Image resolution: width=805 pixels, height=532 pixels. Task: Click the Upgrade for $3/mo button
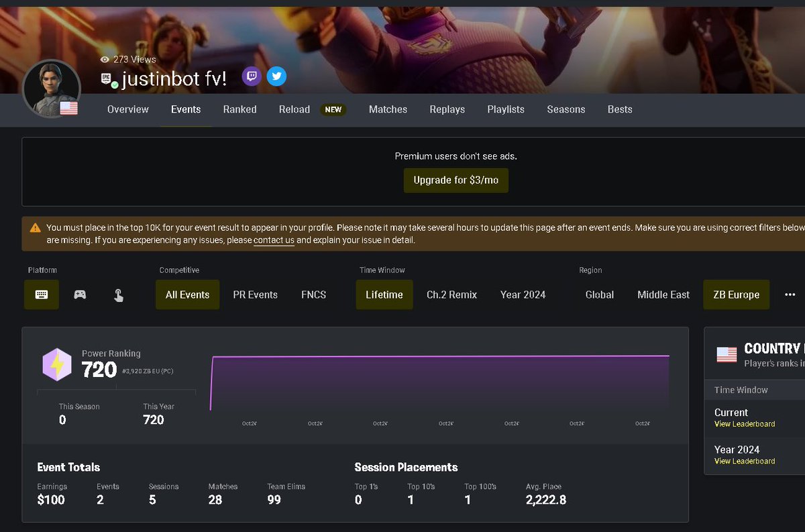pos(455,180)
